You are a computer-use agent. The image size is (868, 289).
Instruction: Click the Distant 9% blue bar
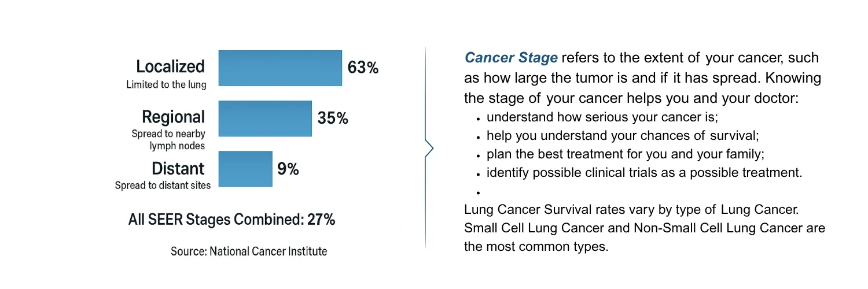point(245,169)
